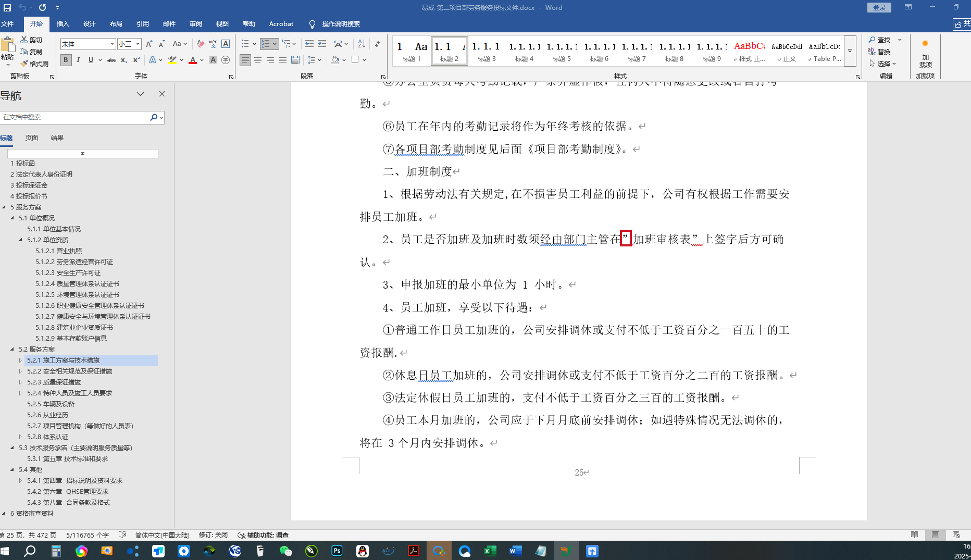Open the 插入 (Insert) ribbon tab
This screenshot has height=560, width=971.
tap(63, 24)
